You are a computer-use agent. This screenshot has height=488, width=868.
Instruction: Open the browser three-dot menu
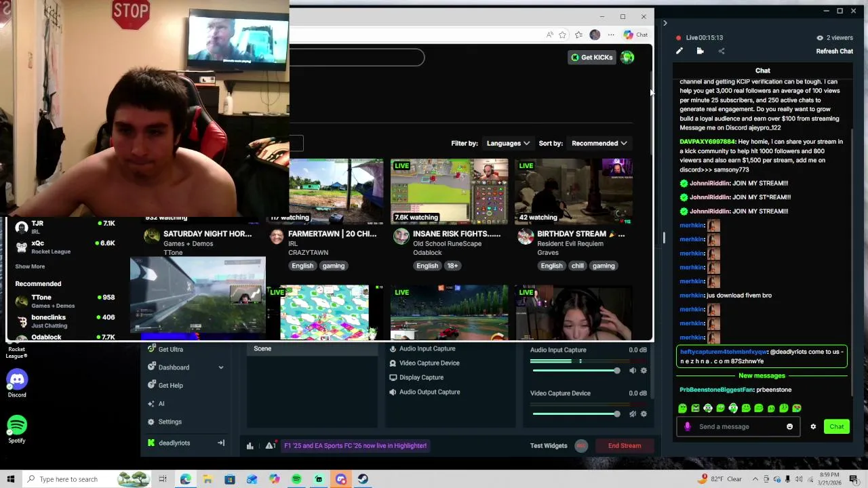(x=611, y=35)
